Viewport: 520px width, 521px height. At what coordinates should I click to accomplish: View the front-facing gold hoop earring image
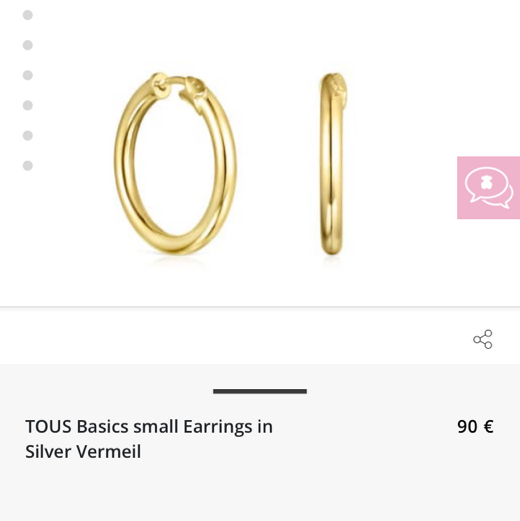(175, 163)
